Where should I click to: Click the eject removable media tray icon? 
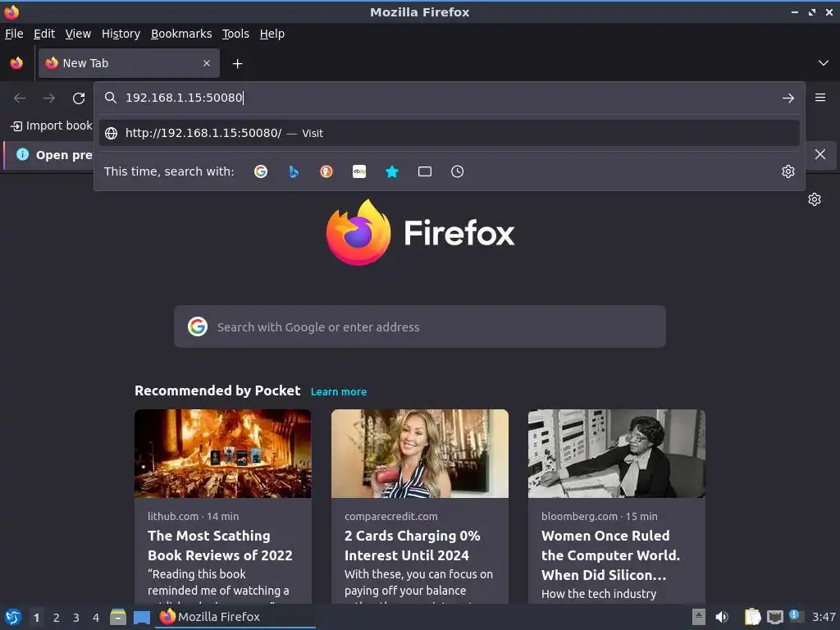(699, 617)
